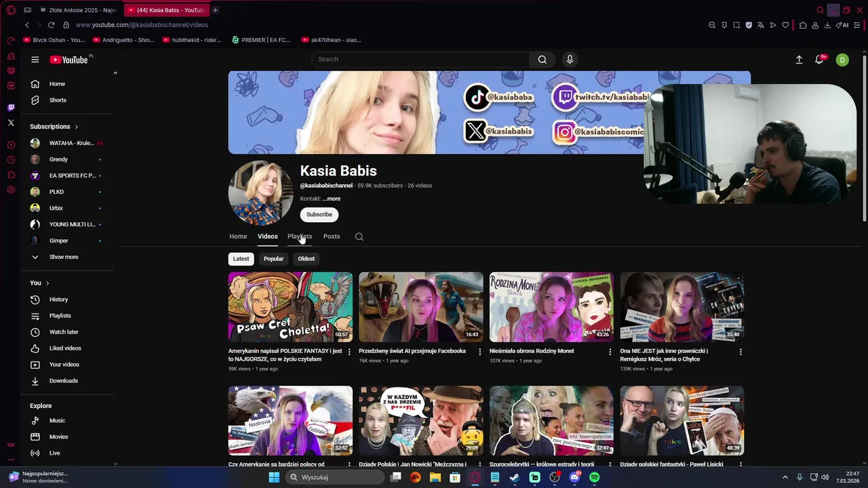Start voice search with the microphone icon
The image size is (868, 488).
point(570,59)
